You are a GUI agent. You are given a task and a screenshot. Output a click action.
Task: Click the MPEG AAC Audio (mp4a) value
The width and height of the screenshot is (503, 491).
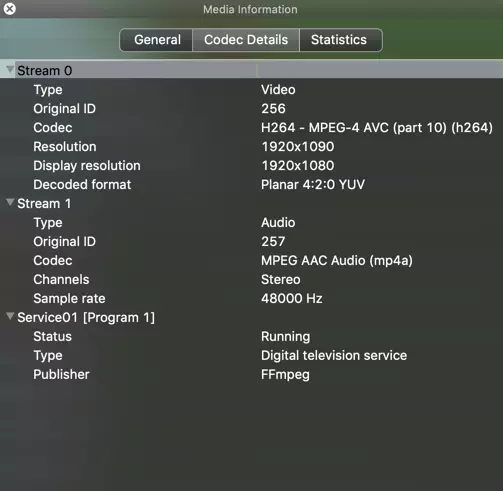pos(337,261)
